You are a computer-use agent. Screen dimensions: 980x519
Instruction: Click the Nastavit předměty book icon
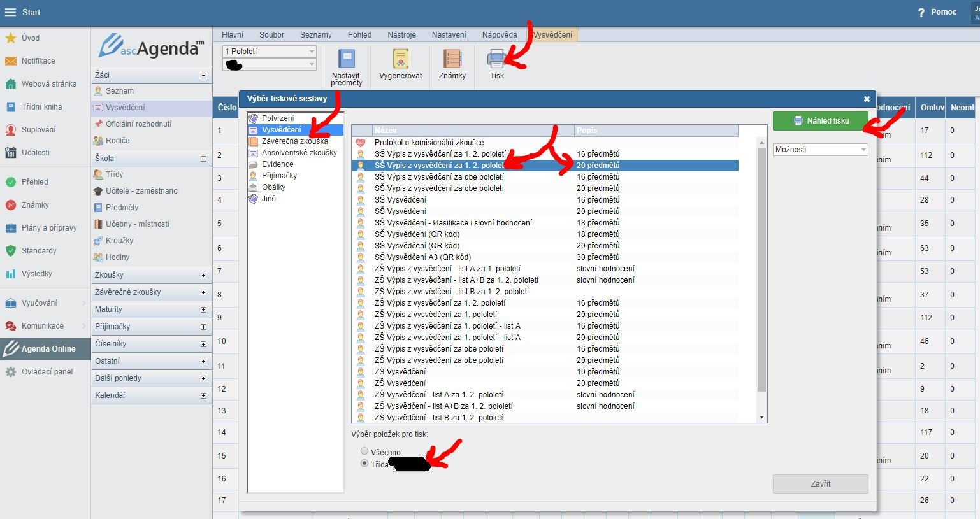347,60
